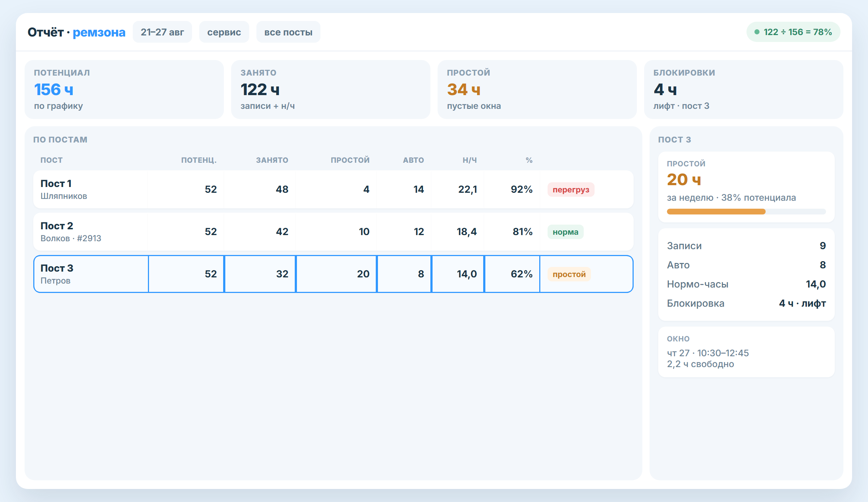Sort by the Н/Ч column header
This screenshot has width=868, height=502.
pos(469,160)
